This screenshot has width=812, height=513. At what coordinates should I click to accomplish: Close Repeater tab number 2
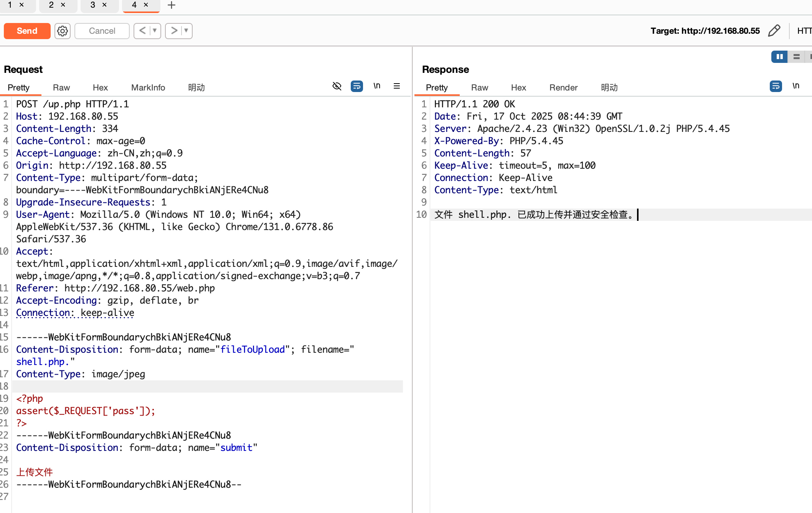coord(63,5)
